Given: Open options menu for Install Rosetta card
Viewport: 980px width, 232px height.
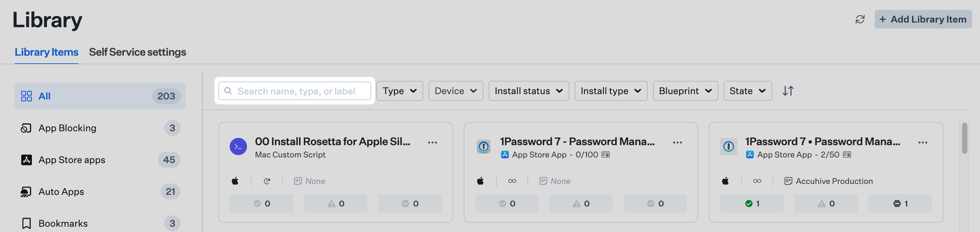Looking at the screenshot, I should [x=432, y=143].
